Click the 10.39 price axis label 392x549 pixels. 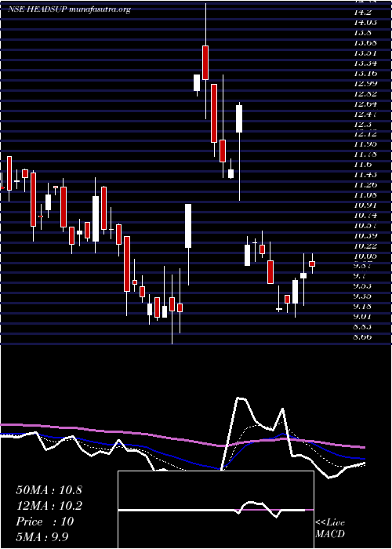tap(365, 235)
